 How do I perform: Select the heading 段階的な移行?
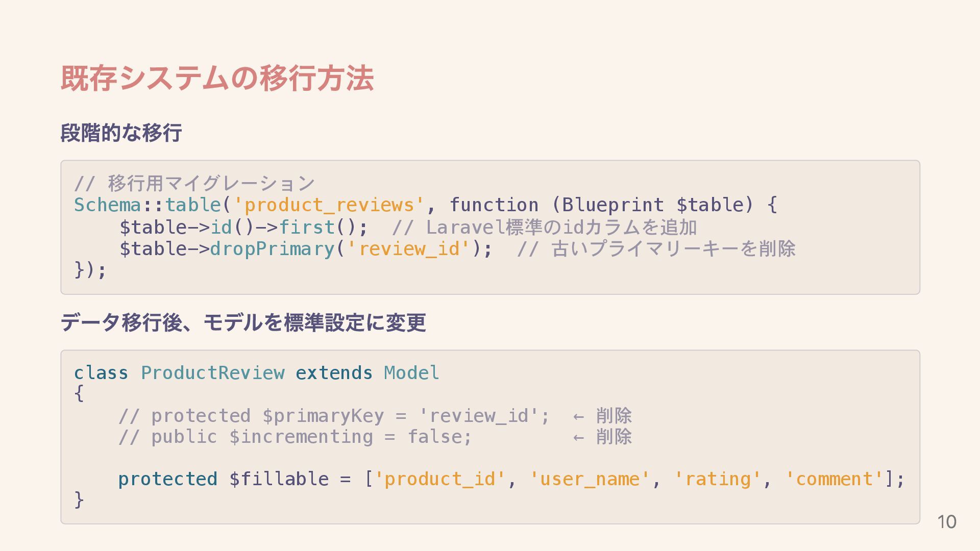[x=121, y=133]
